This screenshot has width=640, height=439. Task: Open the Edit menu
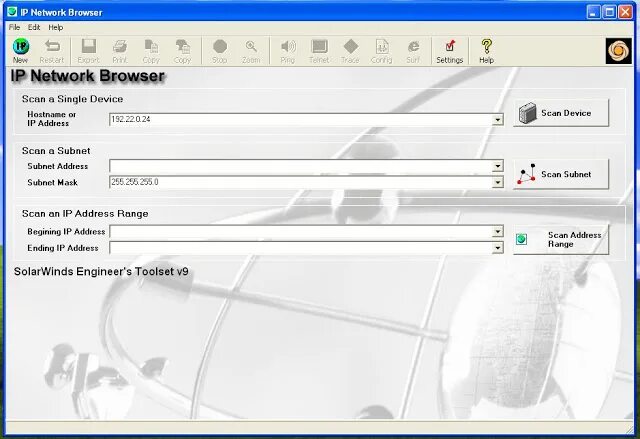click(34, 27)
